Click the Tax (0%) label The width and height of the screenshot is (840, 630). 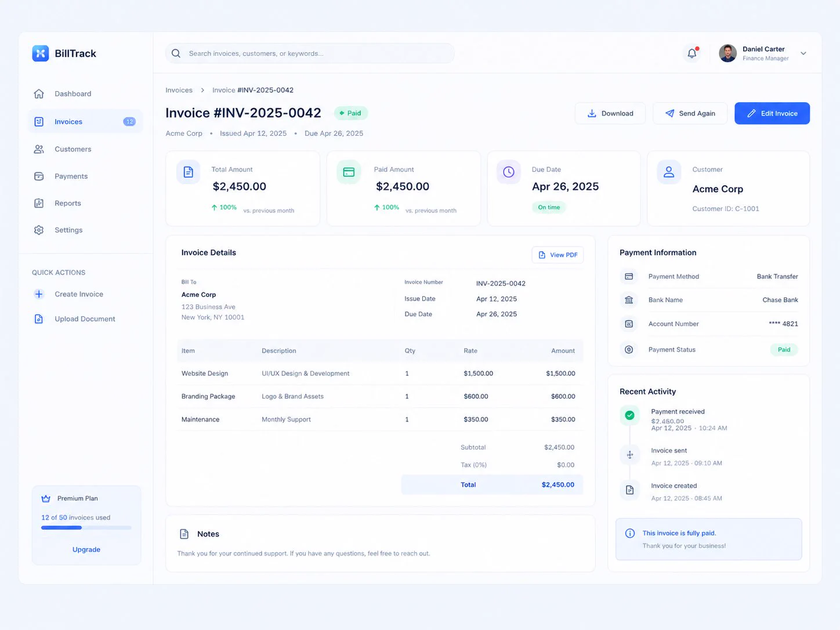click(x=473, y=465)
